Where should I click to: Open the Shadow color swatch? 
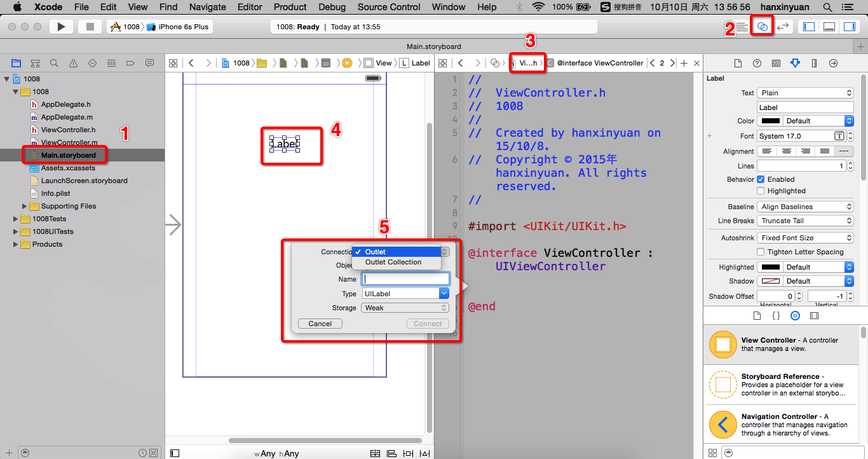(x=771, y=281)
